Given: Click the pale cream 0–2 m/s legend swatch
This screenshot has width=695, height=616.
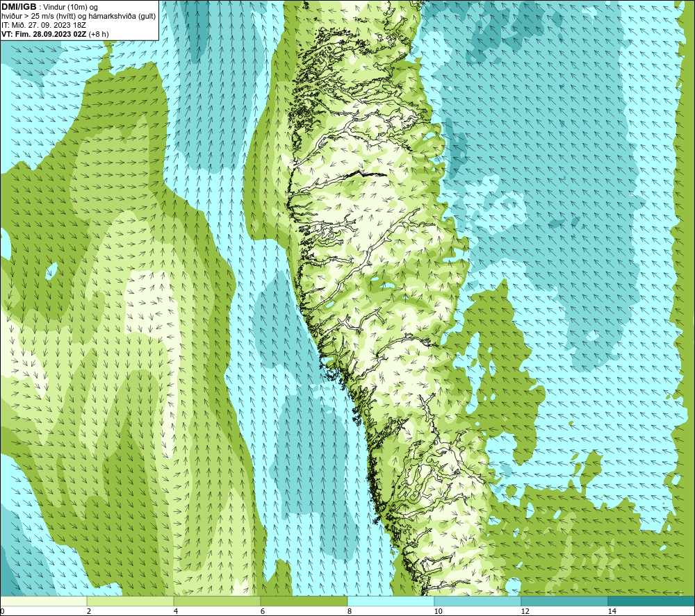Looking at the screenshot, I should pos(43,601).
